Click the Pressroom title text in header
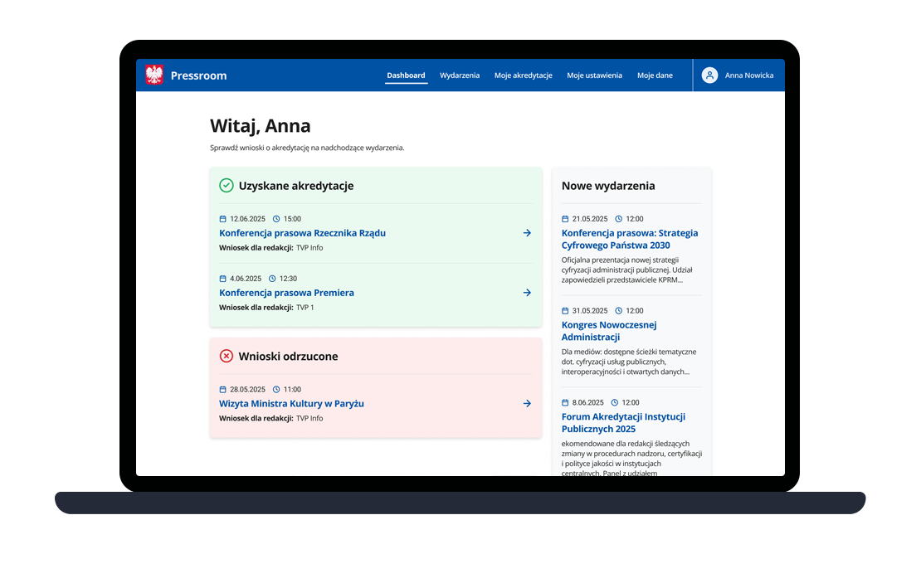 pyautogui.click(x=198, y=75)
